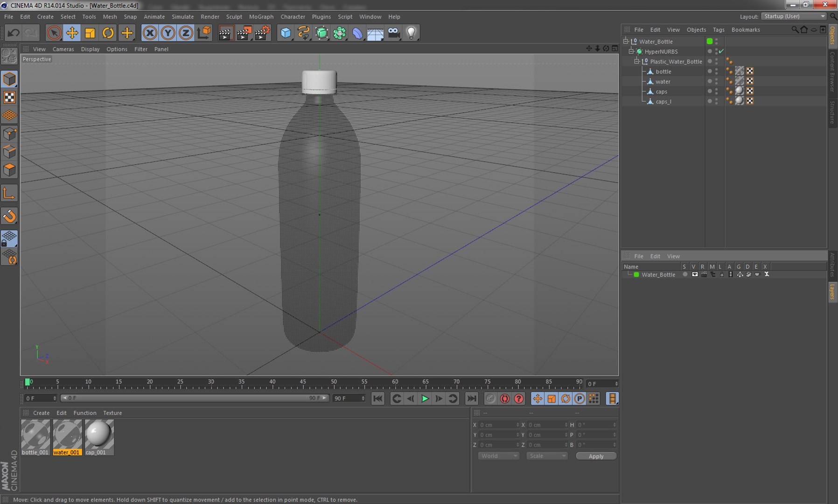Viewport: 838px width, 504px height.
Task: Add a Floor environment object
Action: (x=375, y=33)
